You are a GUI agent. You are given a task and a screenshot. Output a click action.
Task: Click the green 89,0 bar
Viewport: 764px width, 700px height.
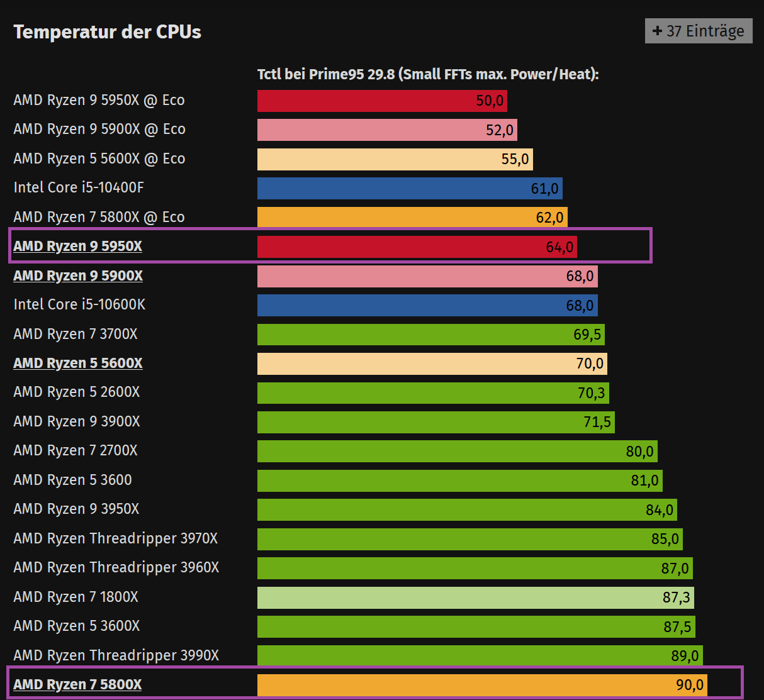click(x=480, y=656)
